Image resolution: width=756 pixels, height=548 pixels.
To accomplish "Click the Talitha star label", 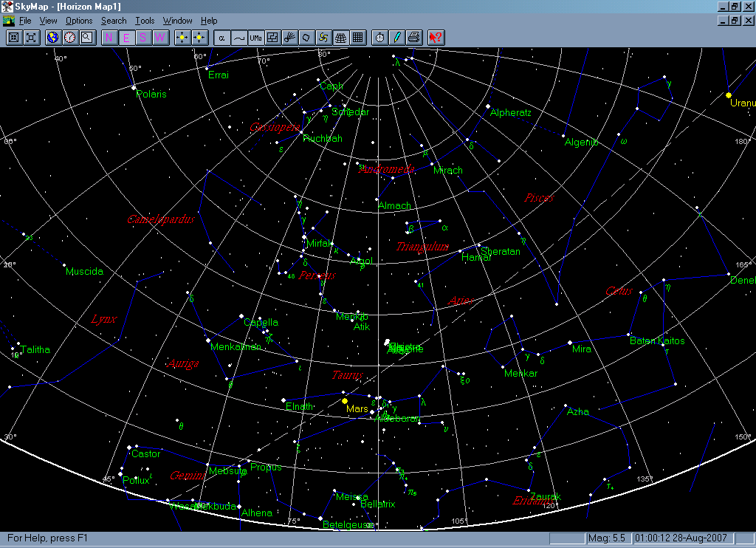I will (35, 350).
